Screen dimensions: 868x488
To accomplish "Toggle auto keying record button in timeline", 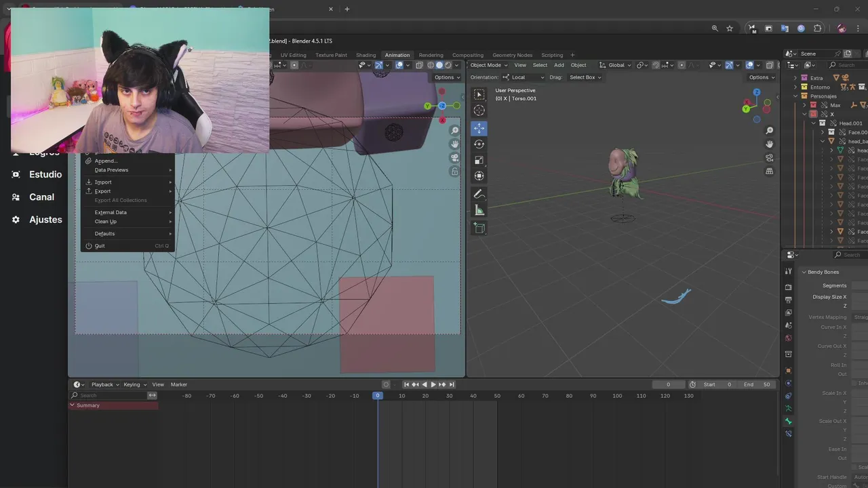I will click(x=386, y=384).
